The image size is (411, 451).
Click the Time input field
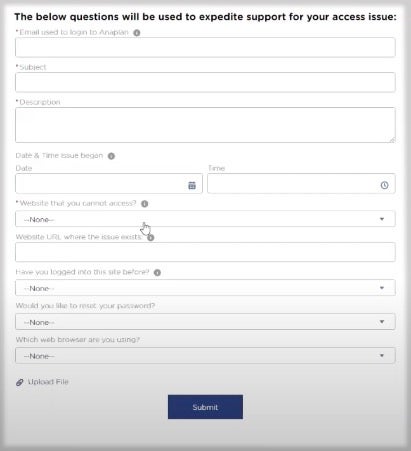(x=301, y=183)
